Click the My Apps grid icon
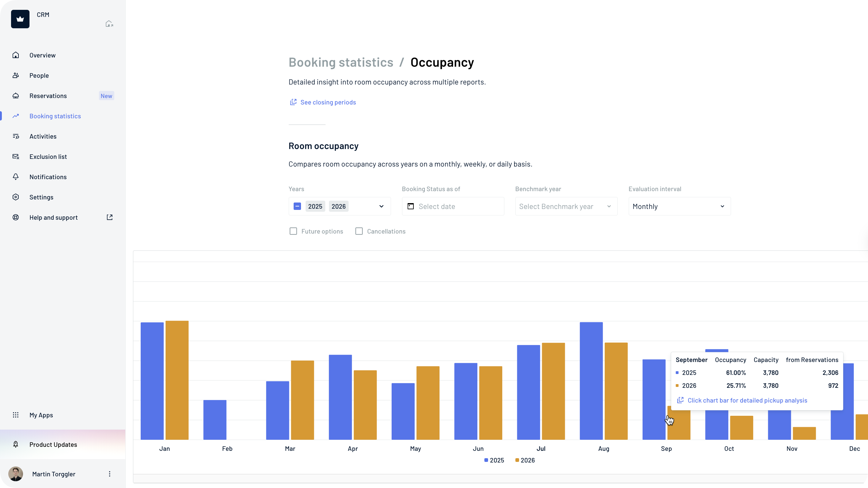868x488 pixels. 15,415
